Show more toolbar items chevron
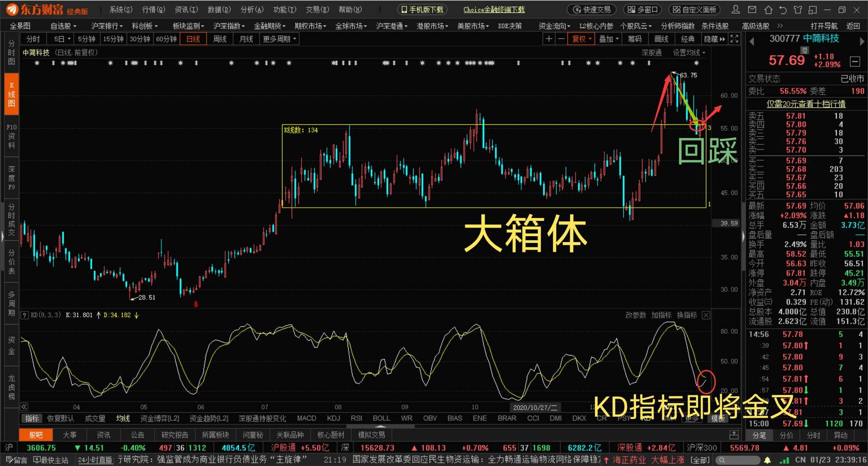The height and width of the screenshot is (466, 868). [780, 26]
